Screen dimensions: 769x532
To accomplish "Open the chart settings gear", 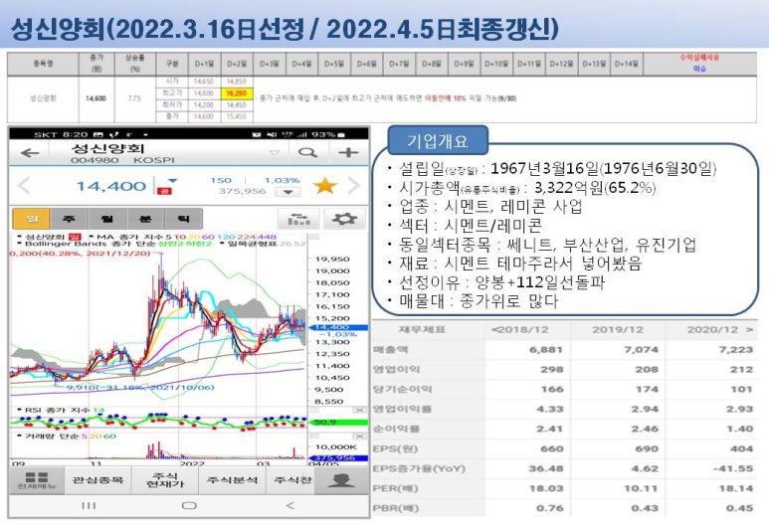I will (344, 219).
